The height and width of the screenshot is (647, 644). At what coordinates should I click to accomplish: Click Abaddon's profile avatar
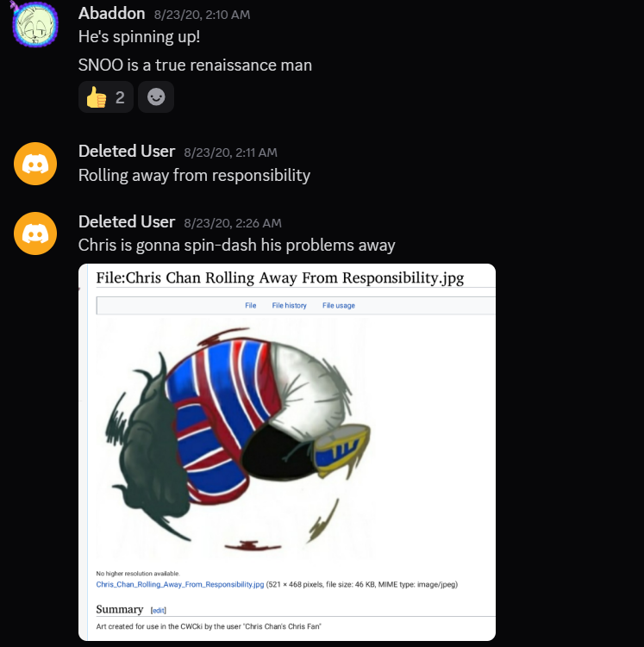(x=35, y=25)
